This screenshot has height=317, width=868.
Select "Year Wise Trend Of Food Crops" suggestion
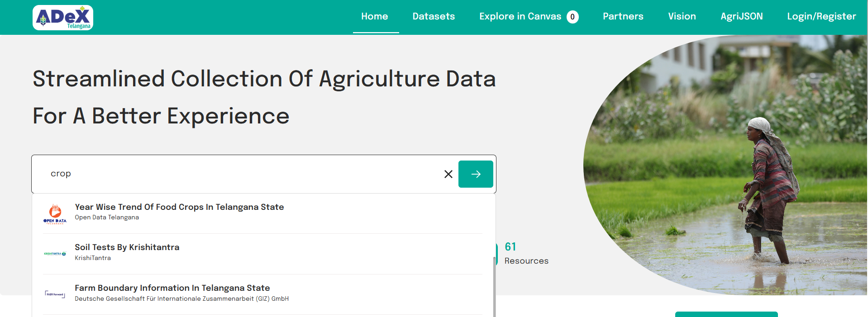(179, 207)
